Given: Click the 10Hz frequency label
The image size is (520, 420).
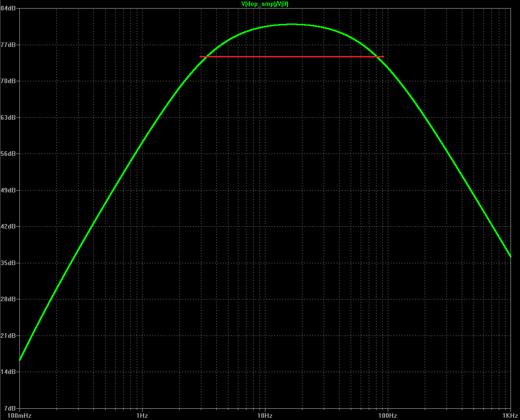Looking at the screenshot, I should [265, 415].
